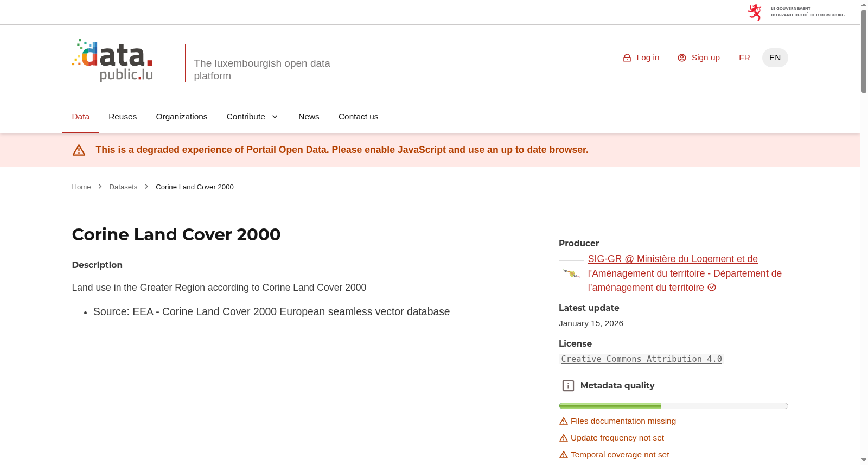Screen dimensions: 868x465
Task: Click warning icon next to Update frequency not set
Action: point(564,438)
